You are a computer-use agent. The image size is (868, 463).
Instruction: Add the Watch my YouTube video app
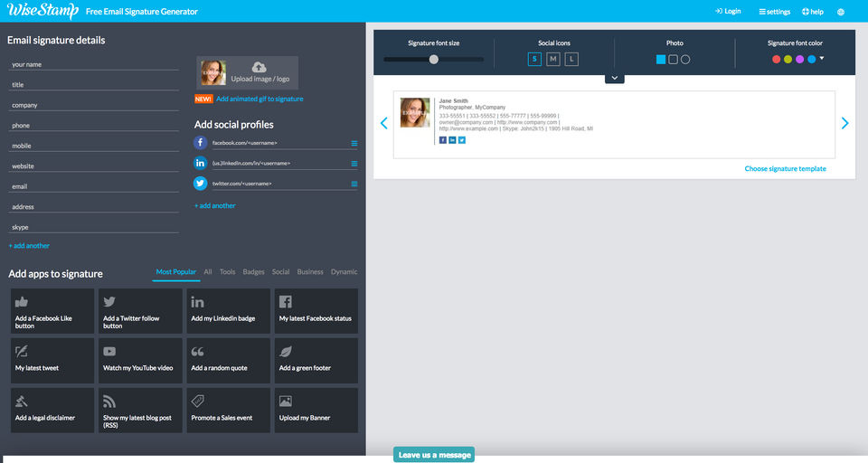coord(141,361)
